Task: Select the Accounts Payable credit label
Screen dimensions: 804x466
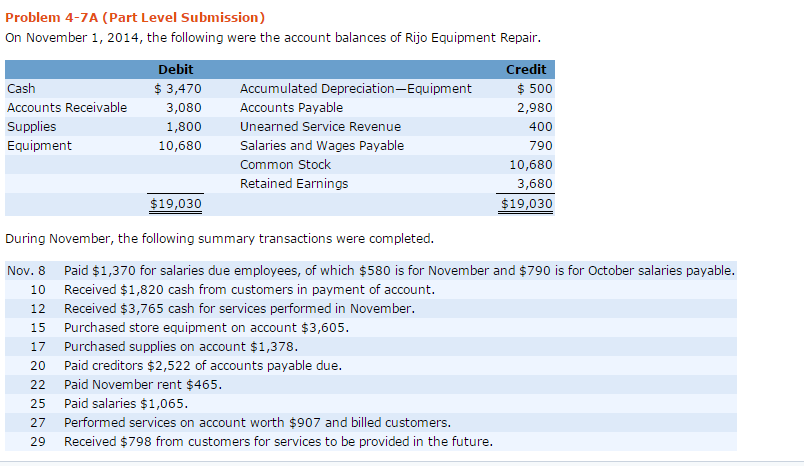Action: click(291, 107)
